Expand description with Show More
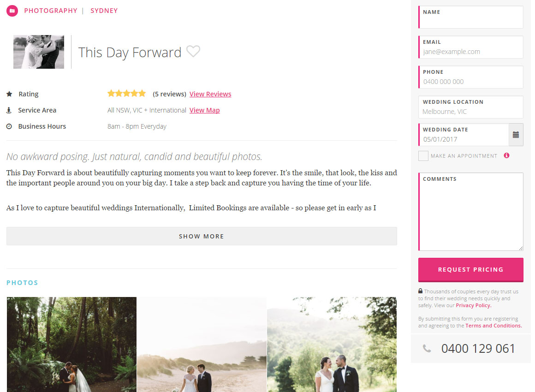 pyautogui.click(x=202, y=236)
